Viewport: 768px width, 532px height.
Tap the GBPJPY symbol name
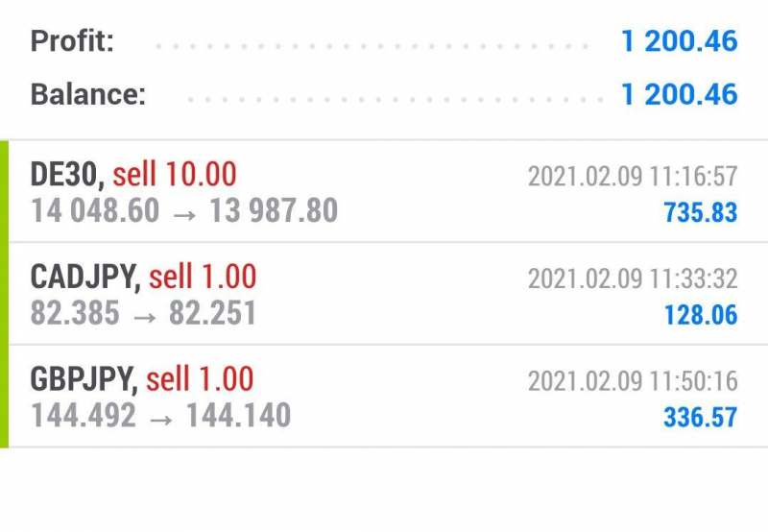[84, 379]
